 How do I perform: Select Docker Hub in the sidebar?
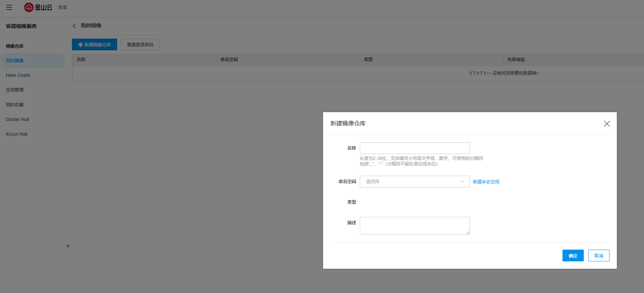click(x=18, y=119)
